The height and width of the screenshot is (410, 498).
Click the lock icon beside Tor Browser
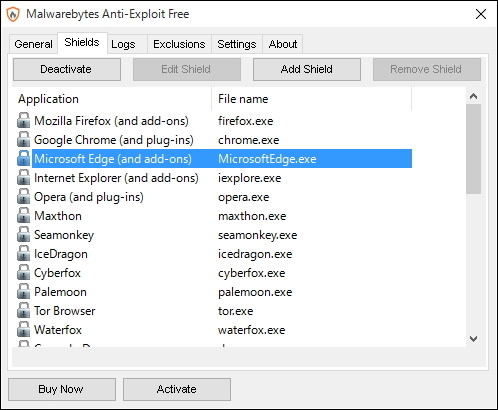(23, 310)
